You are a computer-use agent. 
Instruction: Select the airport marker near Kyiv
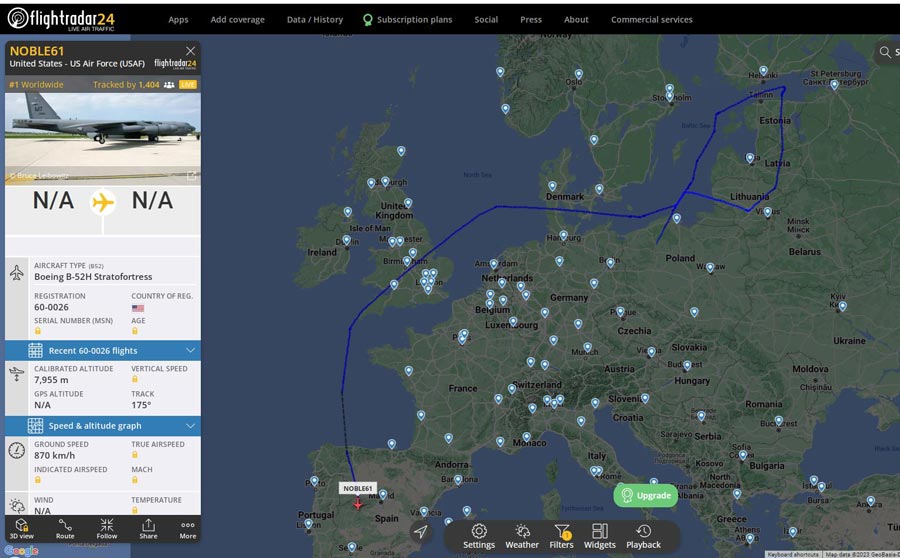click(842, 307)
